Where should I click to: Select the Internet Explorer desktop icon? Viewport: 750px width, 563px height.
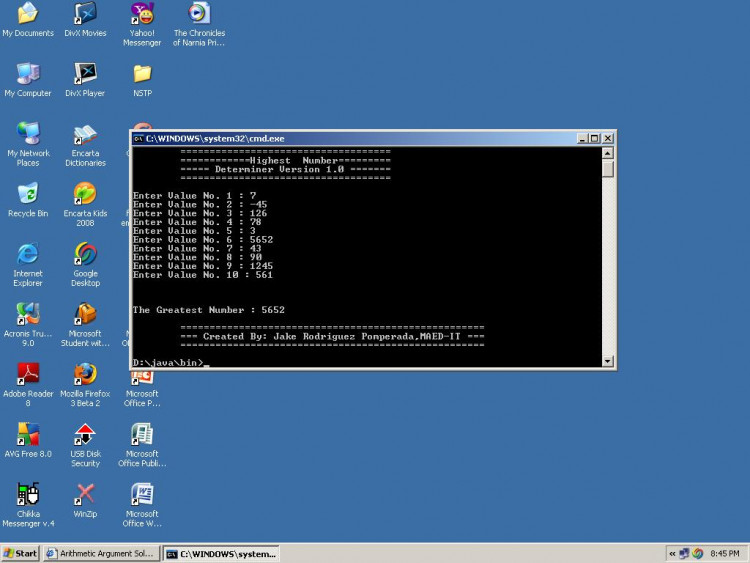coord(28,254)
